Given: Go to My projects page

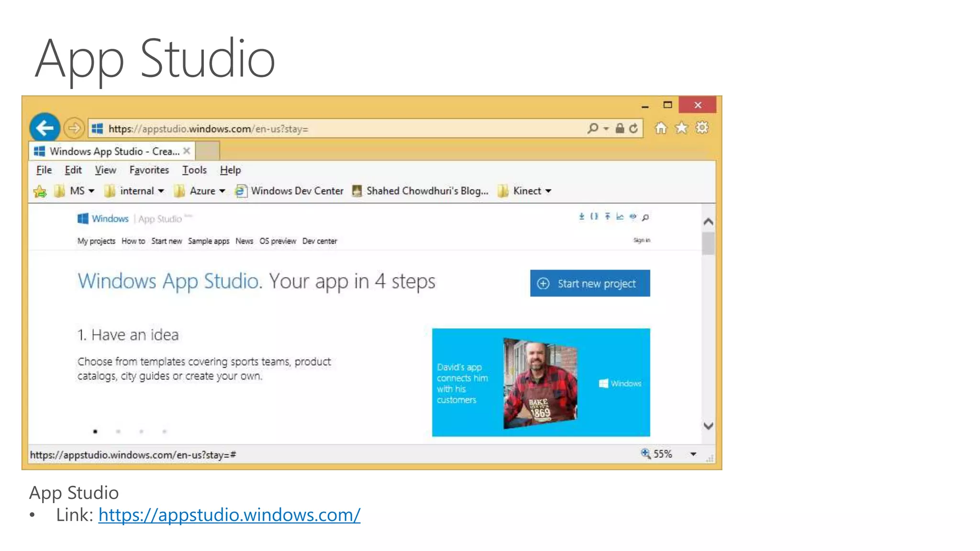Looking at the screenshot, I should [96, 241].
